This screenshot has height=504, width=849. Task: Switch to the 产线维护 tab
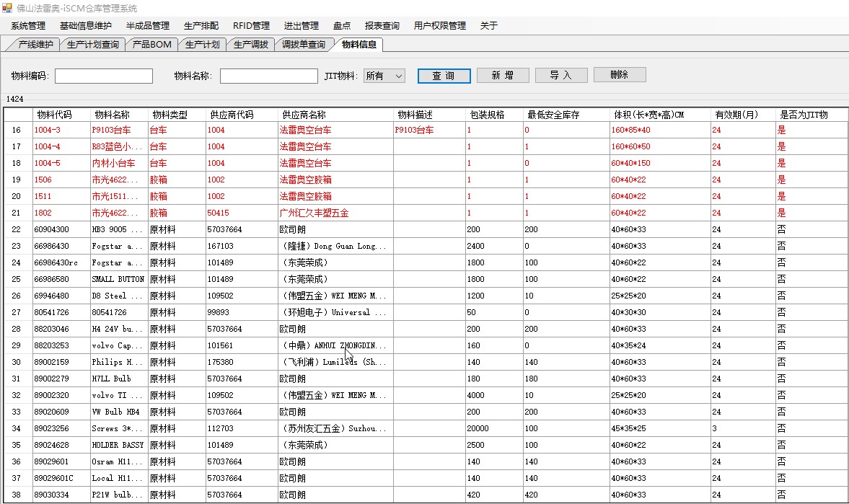[x=35, y=45]
